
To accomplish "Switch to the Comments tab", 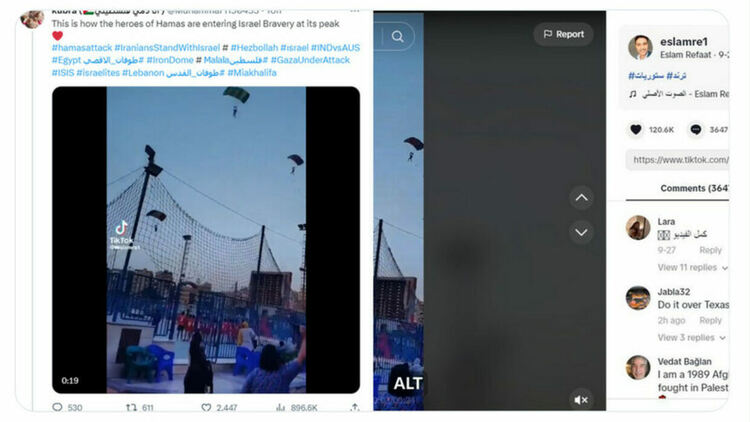I will click(x=694, y=189).
